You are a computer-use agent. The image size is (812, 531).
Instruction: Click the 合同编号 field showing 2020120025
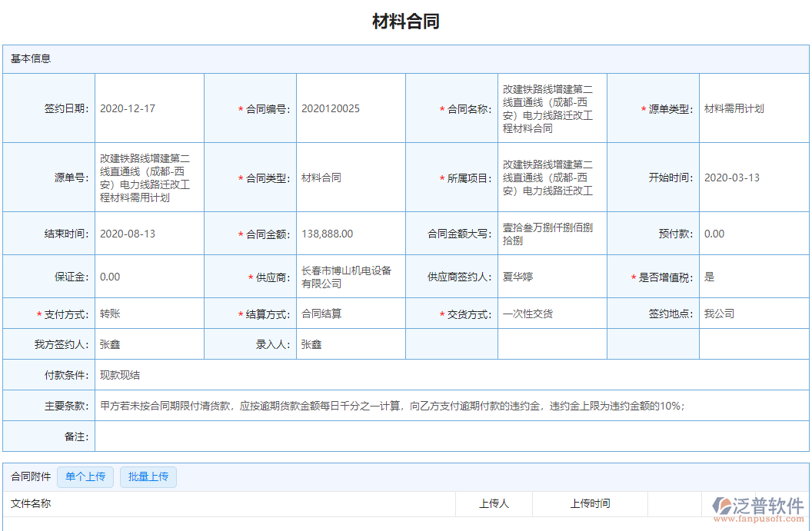330,108
